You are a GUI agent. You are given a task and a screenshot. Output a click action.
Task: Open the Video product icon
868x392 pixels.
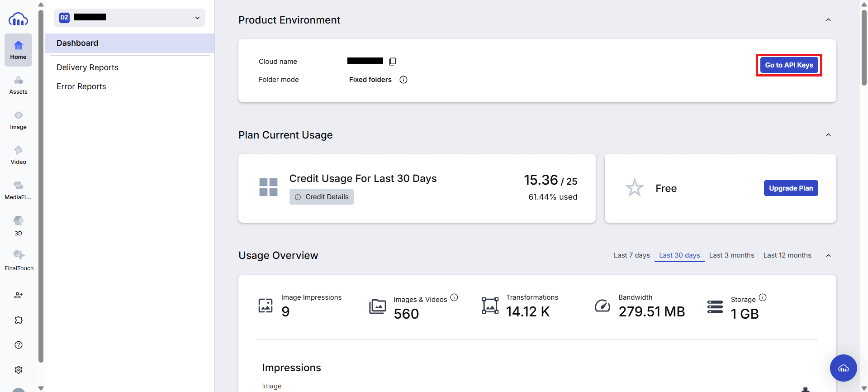(18, 155)
